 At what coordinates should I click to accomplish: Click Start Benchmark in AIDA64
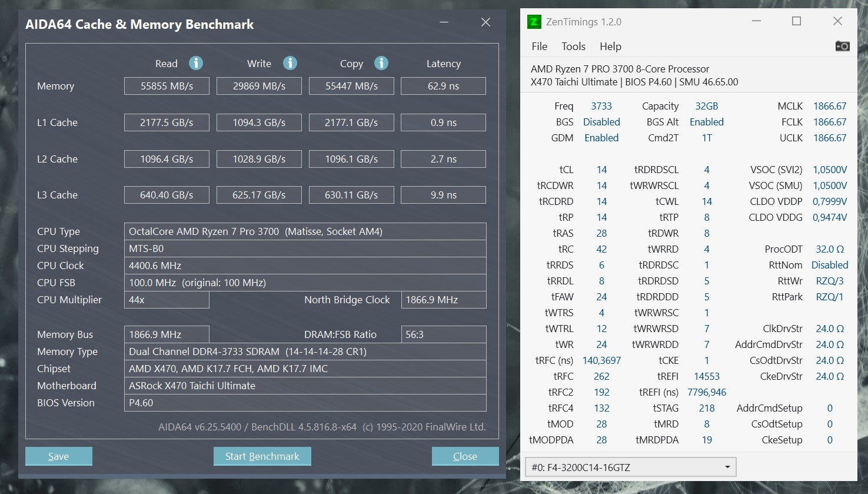tap(262, 456)
